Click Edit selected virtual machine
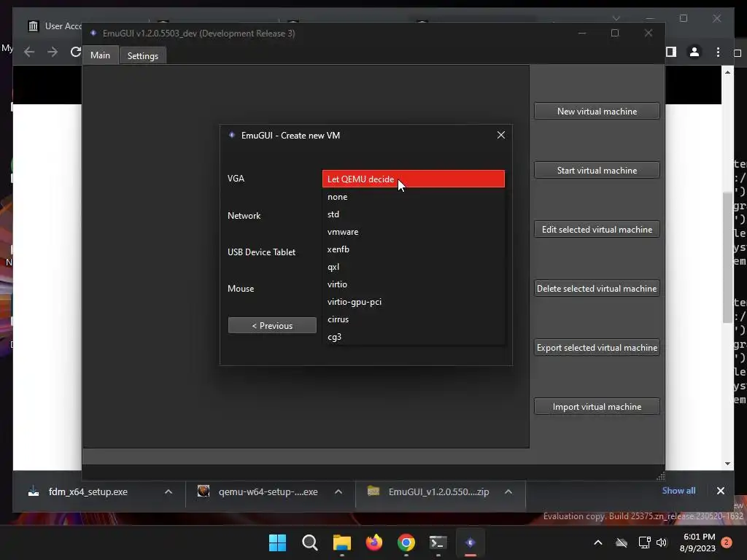The height and width of the screenshot is (560, 747). 597,229
